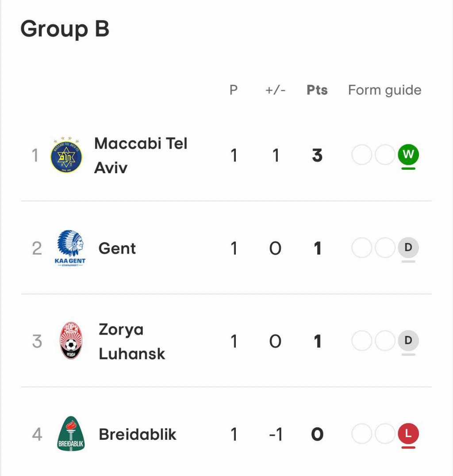
Task: Click Breidablik's -1 goal difference value
Action: pyautogui.click(x=275, y=434)
